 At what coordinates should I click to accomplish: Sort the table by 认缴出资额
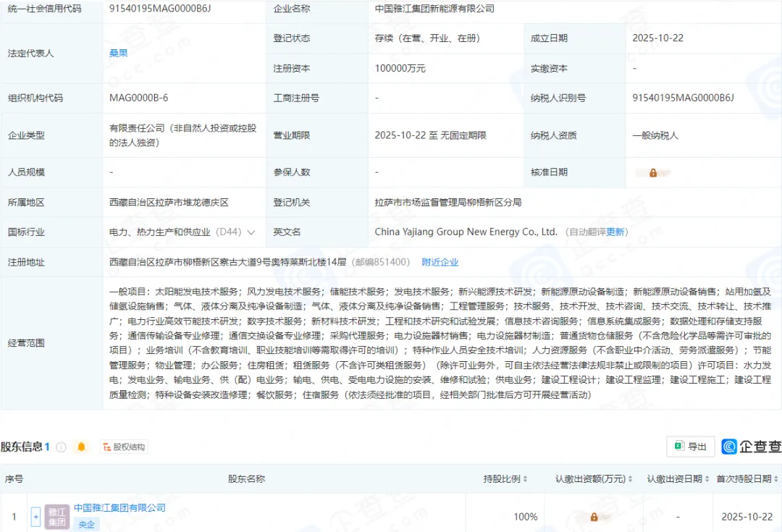pos(631,478)
